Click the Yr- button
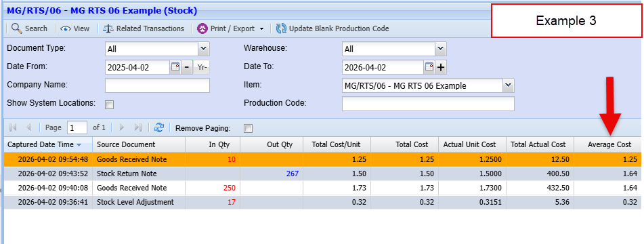Screen dimensions: 644x244 [x=202, y=67]
